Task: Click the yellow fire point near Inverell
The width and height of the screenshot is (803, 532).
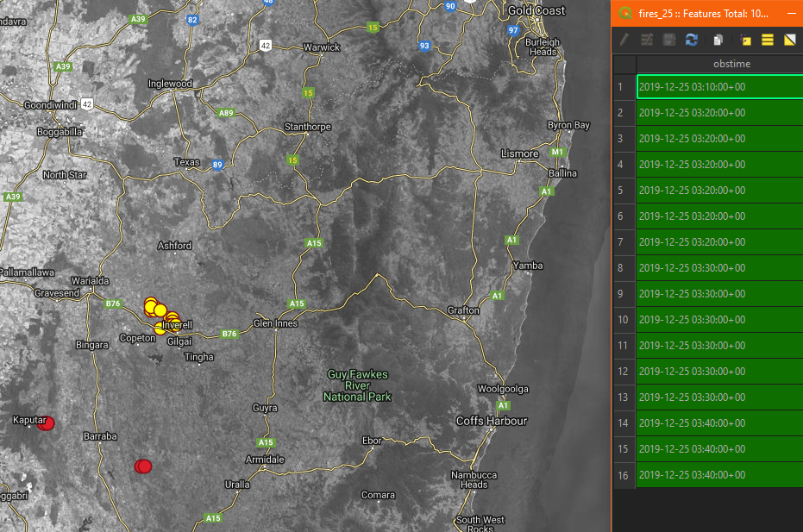Action: point(160,310)
